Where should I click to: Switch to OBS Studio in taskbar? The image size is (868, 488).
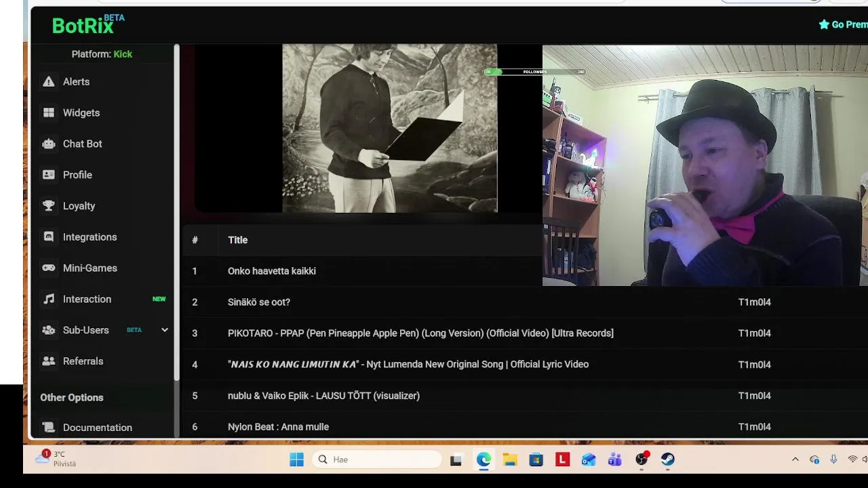(x=642, y=460)
